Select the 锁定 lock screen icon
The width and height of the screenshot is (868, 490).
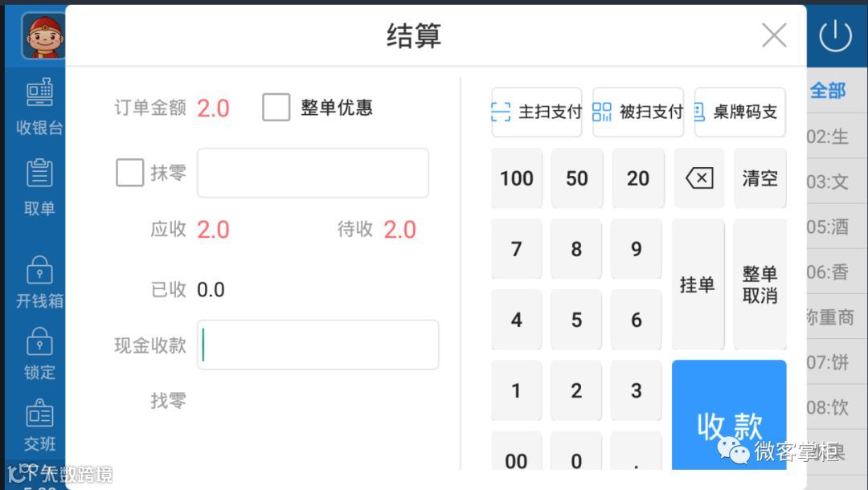39,341
